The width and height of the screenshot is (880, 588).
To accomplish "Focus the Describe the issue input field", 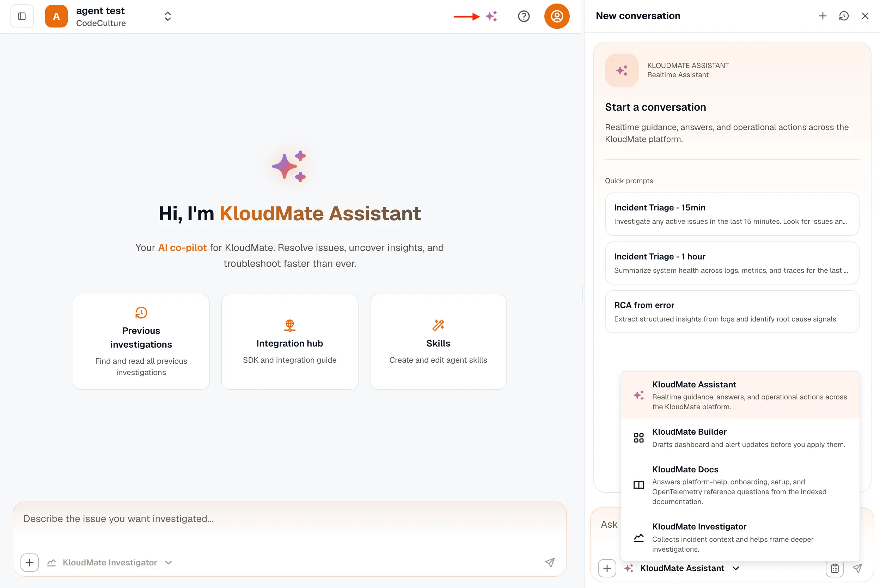I will 289,526.
